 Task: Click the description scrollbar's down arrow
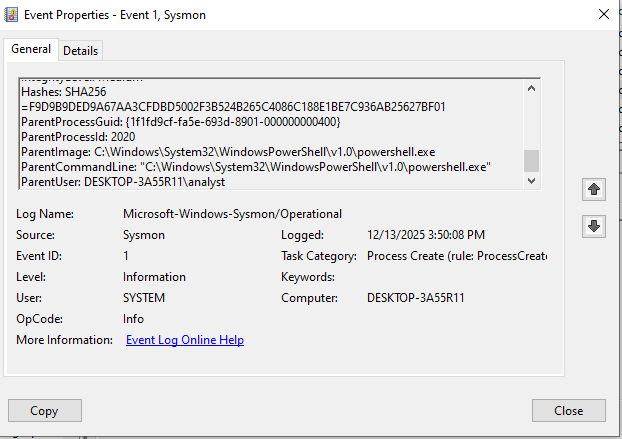[531, 181]
